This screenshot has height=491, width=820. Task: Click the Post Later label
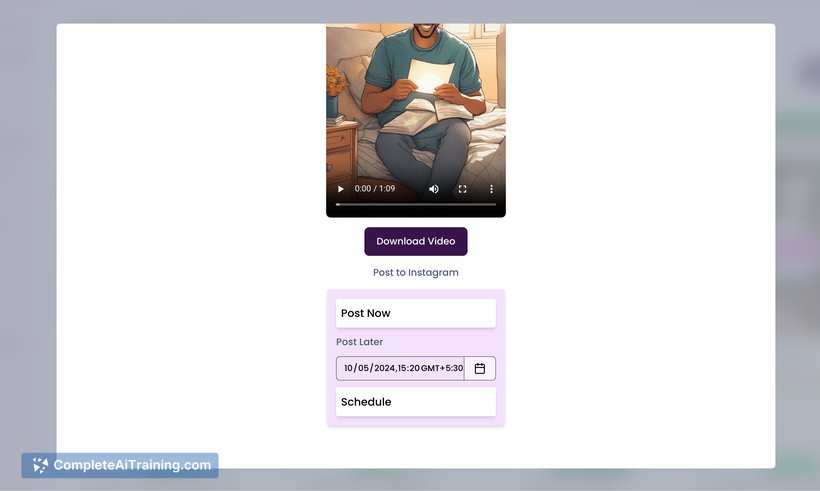click(359, 342)
